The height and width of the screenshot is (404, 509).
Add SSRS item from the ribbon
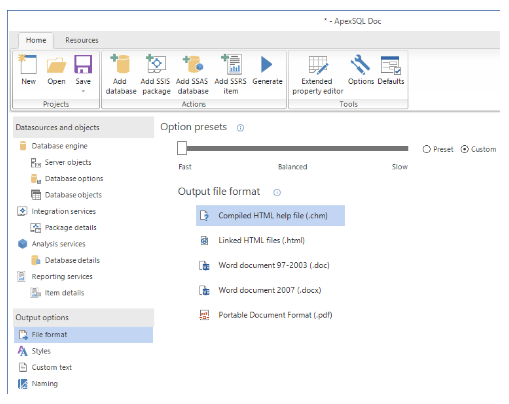coord(231,74)
